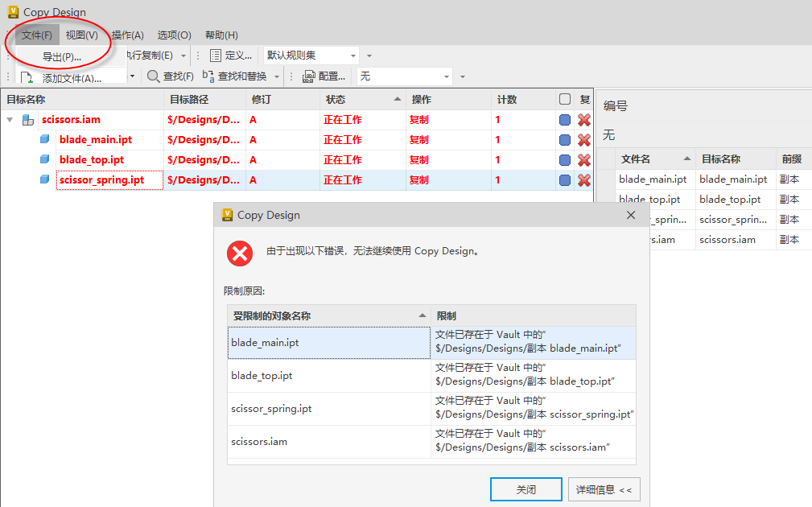Open the 执行复制(E) dropdown arrow

[183, 56]
